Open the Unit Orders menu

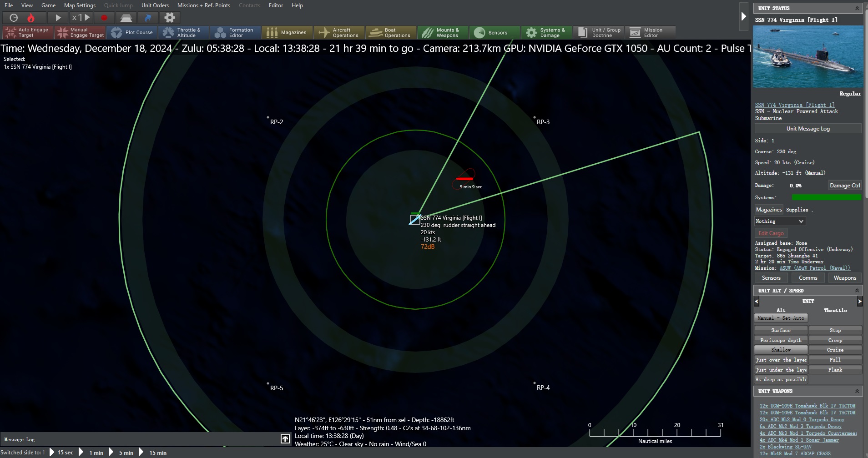pos(155,5)
